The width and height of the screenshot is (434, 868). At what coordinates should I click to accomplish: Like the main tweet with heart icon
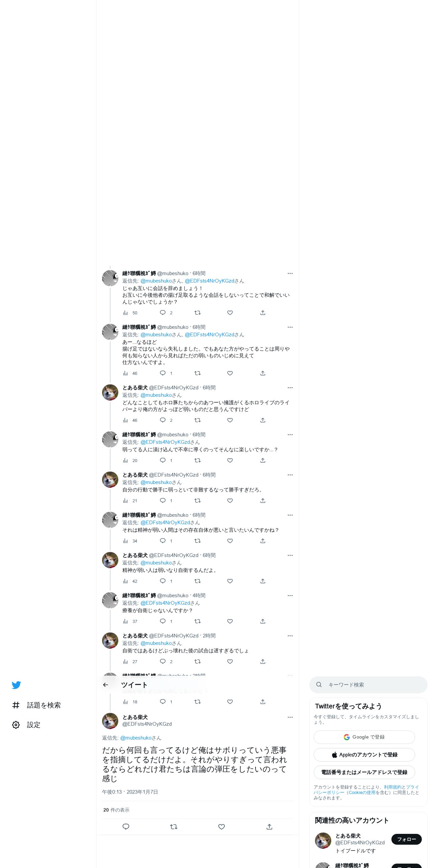[x=221, y=827]
